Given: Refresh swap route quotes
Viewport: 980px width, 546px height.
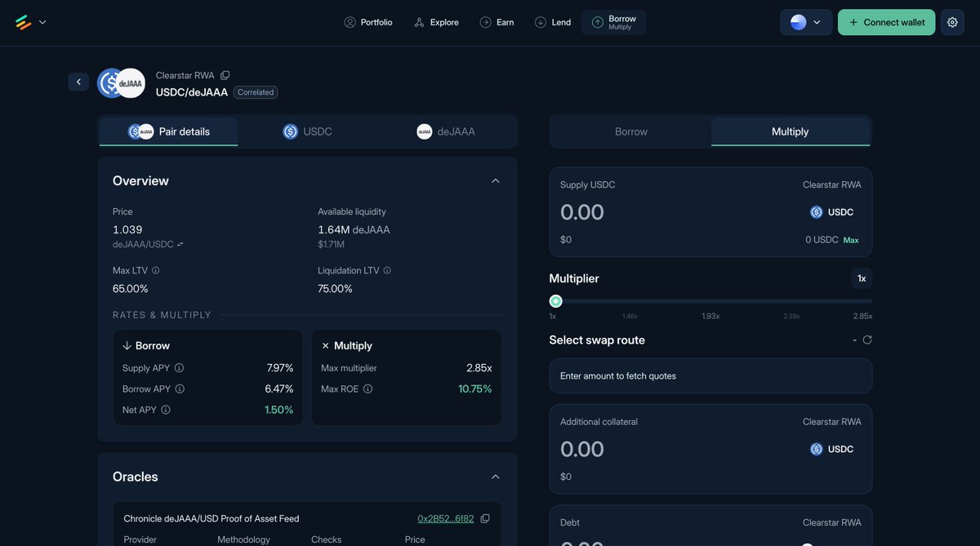Looking at the screenshot, I should point(867,340).
